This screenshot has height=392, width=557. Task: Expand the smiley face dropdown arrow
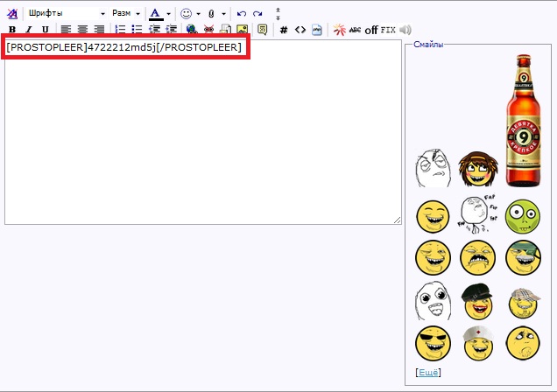pyautogui.click(x=199, y=14)
